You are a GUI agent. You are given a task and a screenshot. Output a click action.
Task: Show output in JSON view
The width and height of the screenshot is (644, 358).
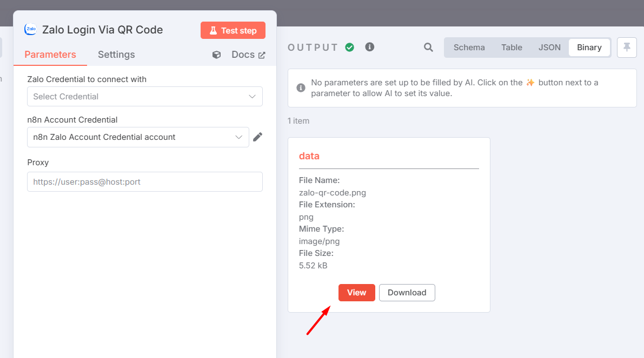click(549, 48)
